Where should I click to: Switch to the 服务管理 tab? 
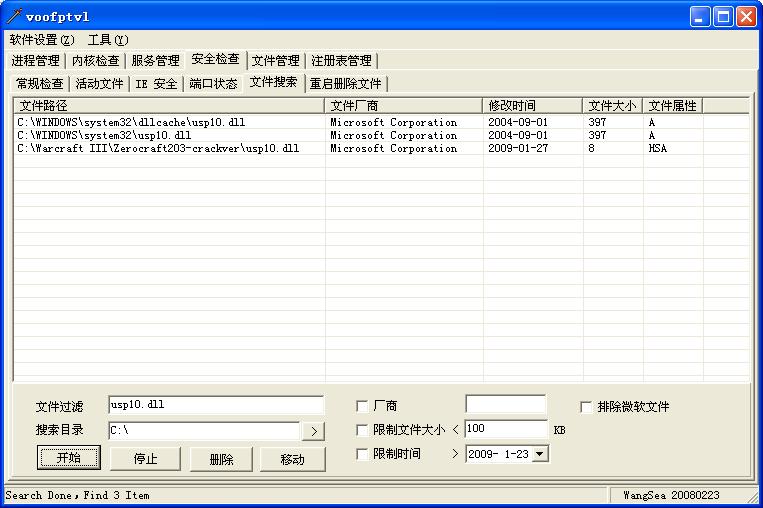pos(155,61)
